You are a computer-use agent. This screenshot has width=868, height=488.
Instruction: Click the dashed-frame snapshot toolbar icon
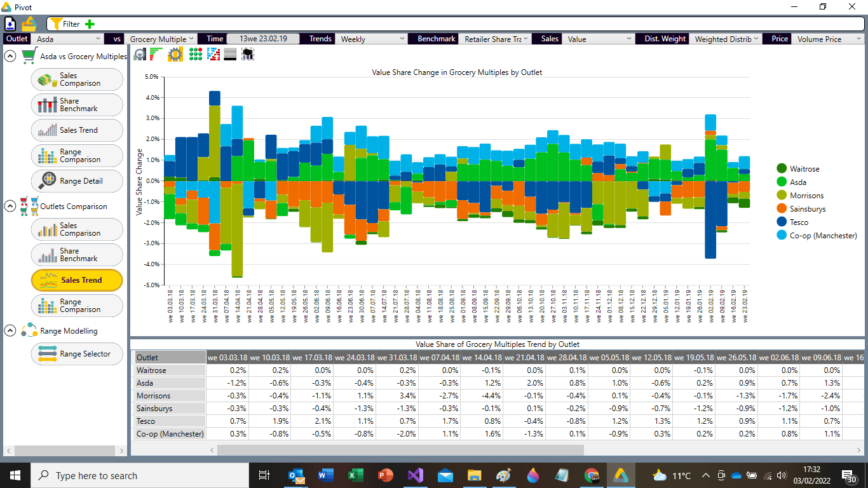pyautogui.click(x=248, y=55)
